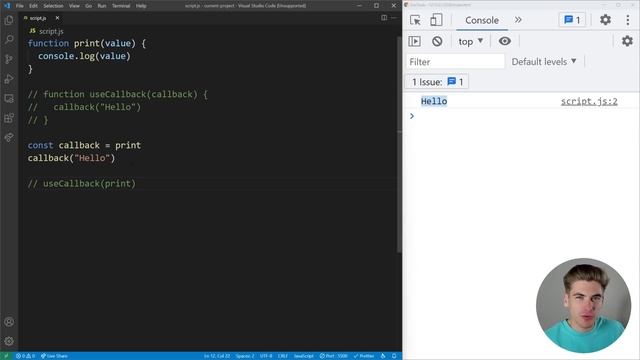
Task: Click the callback("Hello") call line
Action: (x=71, y=158)
